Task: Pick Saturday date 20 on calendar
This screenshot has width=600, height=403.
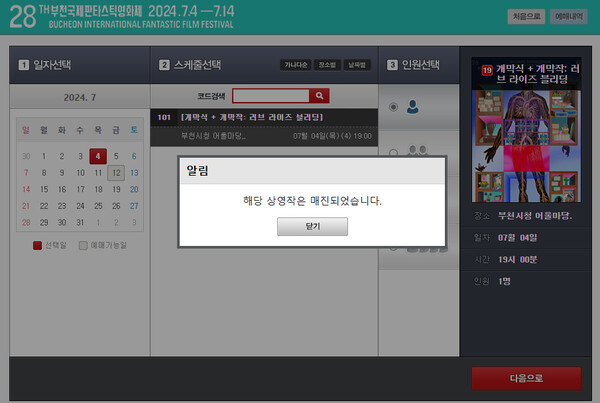Action: point(134,189)
